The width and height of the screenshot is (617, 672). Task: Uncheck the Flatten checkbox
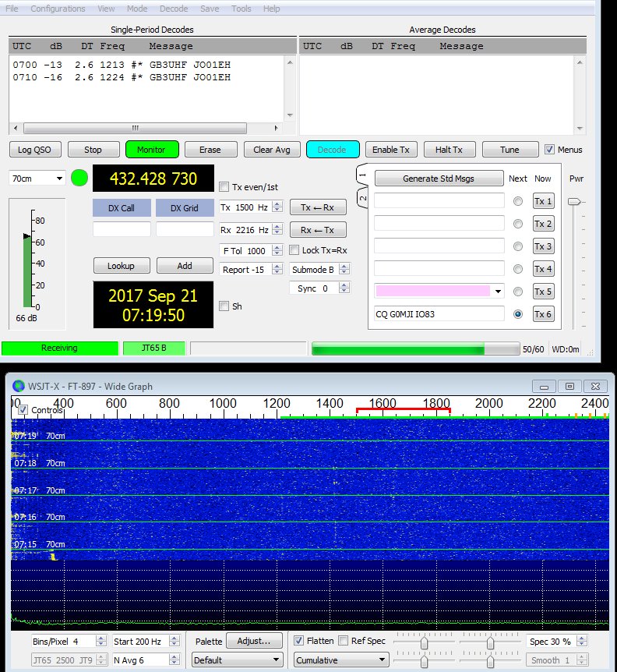coord(300,641)
